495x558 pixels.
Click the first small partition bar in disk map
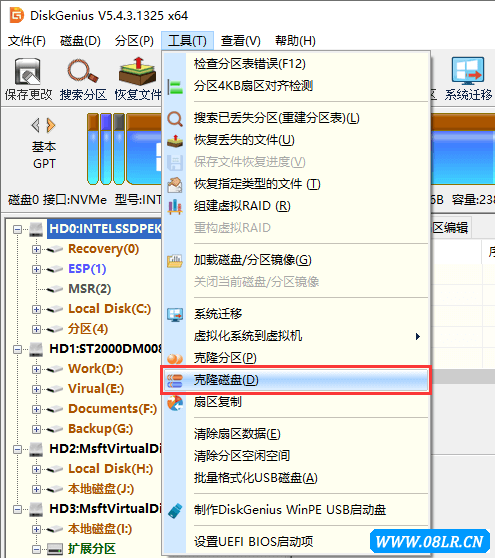click(x=93, y=149)
